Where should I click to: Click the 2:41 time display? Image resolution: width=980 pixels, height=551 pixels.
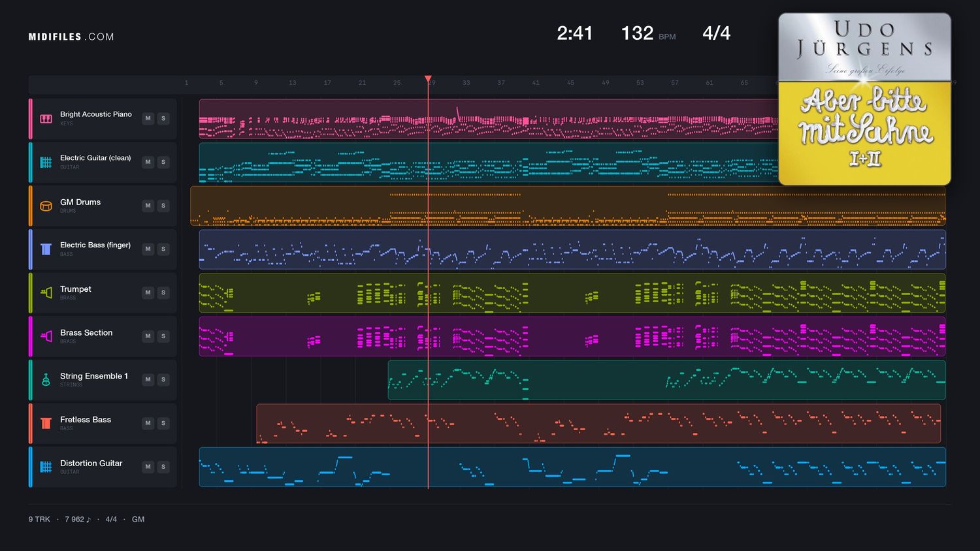click(574, 33)
